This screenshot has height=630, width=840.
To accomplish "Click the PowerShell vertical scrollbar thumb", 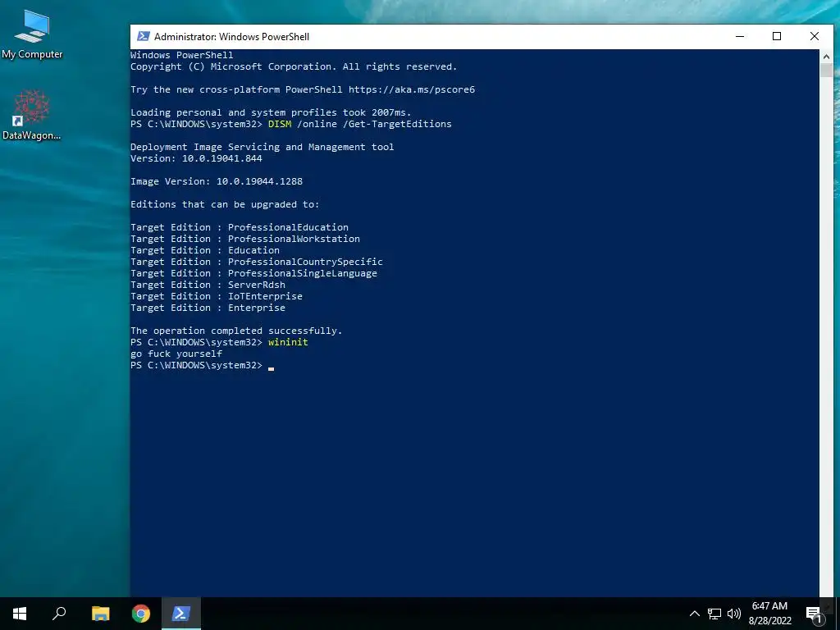I will 826,71.
